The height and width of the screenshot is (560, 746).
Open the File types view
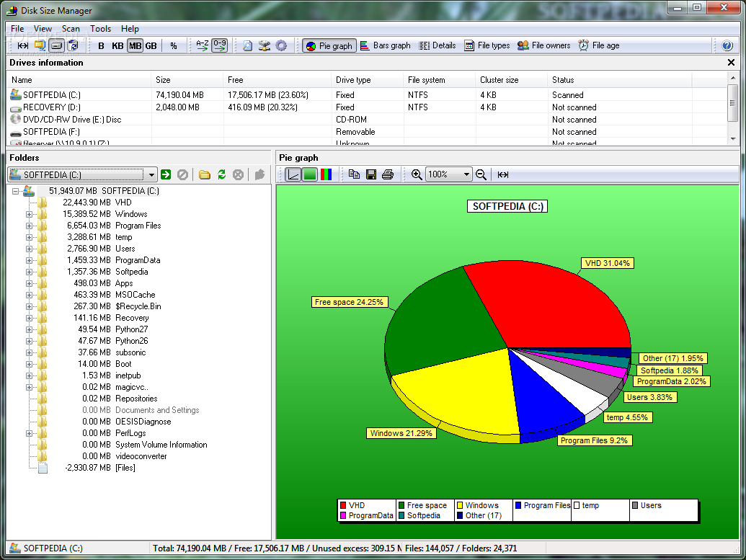click(487, 45)
